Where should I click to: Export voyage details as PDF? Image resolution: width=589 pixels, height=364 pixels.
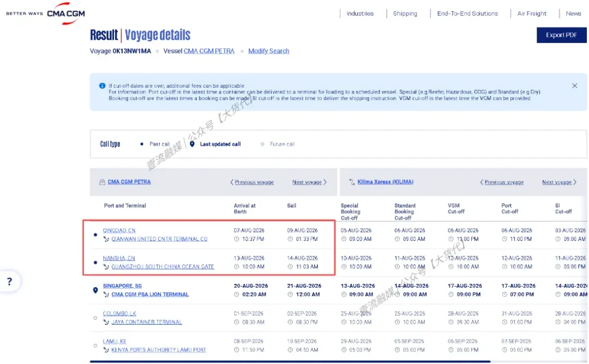[561, 35]
